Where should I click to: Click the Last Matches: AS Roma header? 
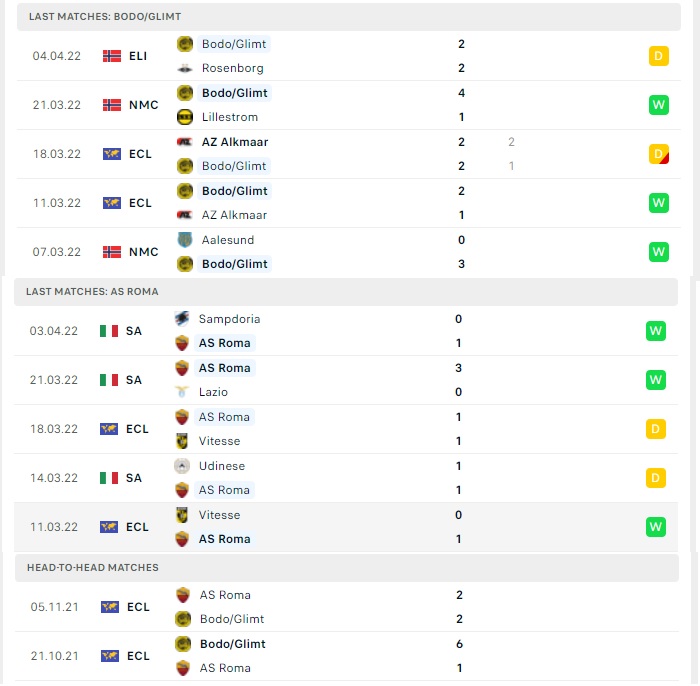pyautogui.click(x=346, y=292)
